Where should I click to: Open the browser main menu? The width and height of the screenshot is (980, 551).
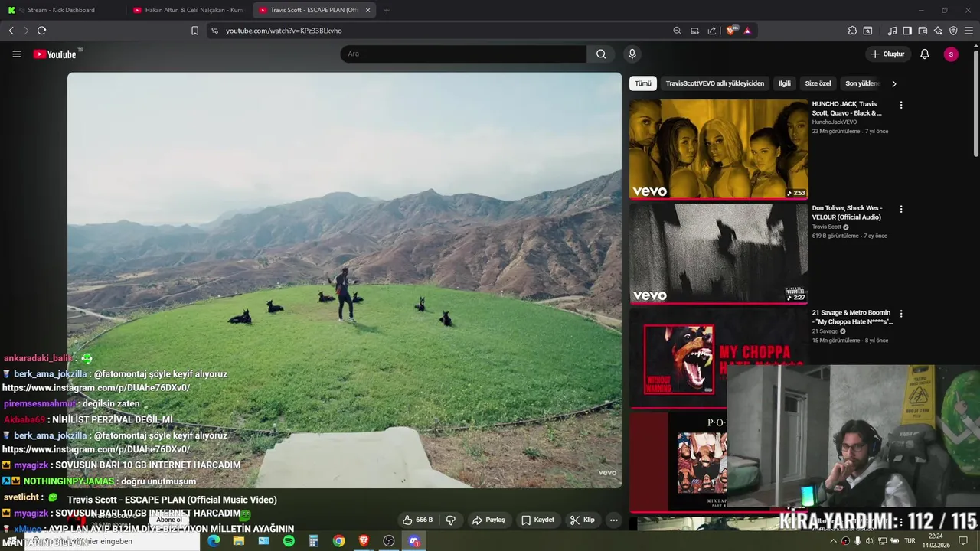(x=969, y=31)
